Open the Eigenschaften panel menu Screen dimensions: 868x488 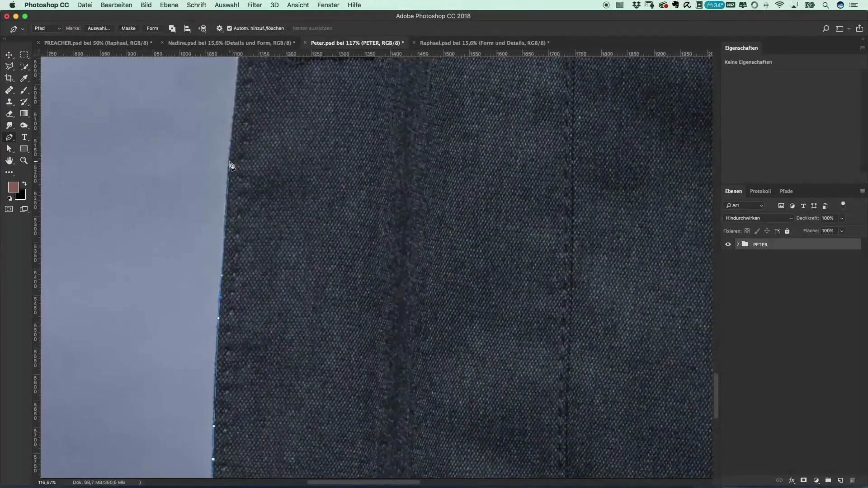tap(862, 48)
